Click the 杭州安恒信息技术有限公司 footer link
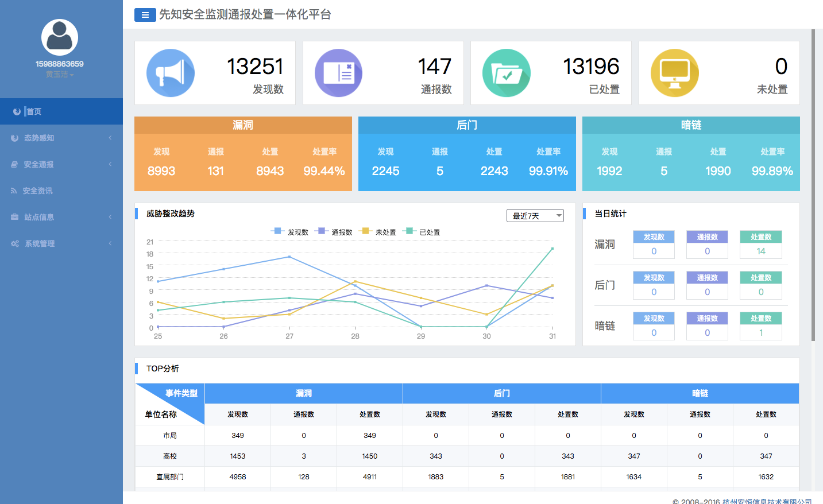Screen dimensions: 823x504 tap(767, 501)
